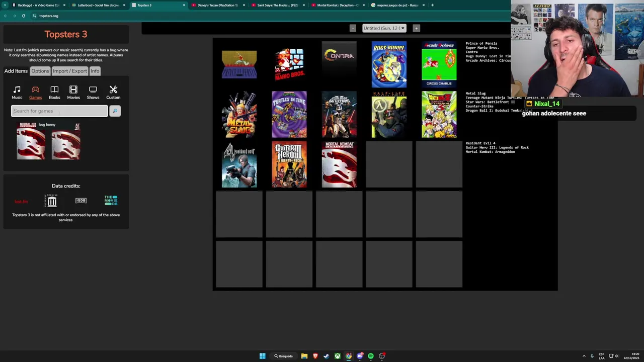
Task: Pick the second Mortal Kombat search result
Action: click(66, 141)
